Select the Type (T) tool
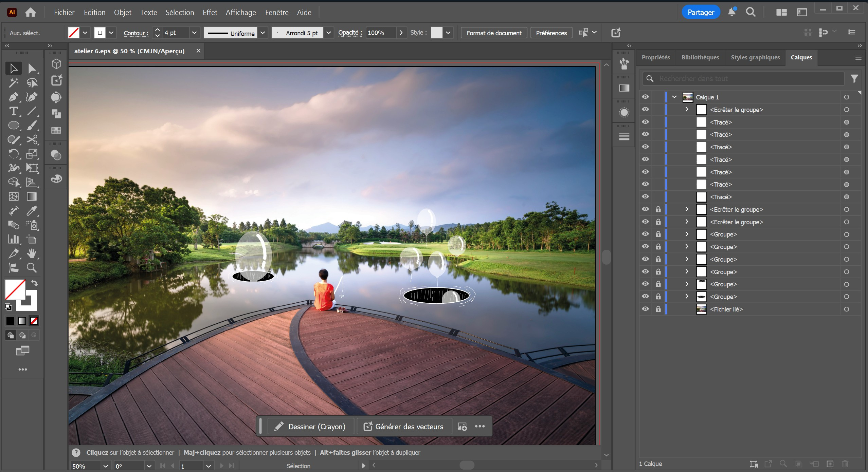 click(14, 111)
